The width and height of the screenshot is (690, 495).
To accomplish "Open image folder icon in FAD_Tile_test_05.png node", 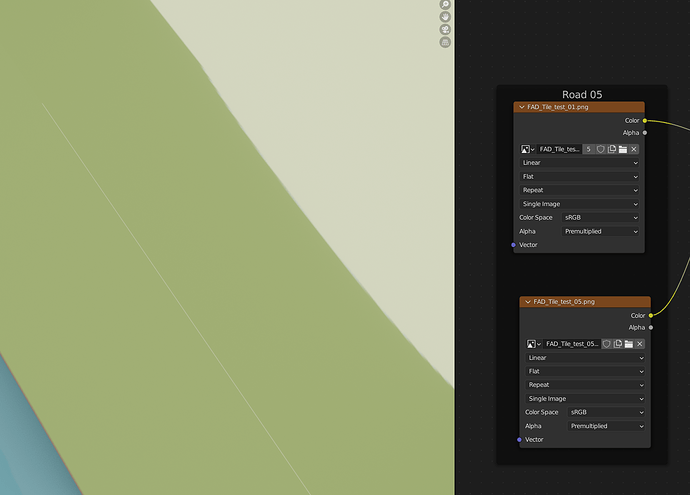I will [x=629, y=344].
